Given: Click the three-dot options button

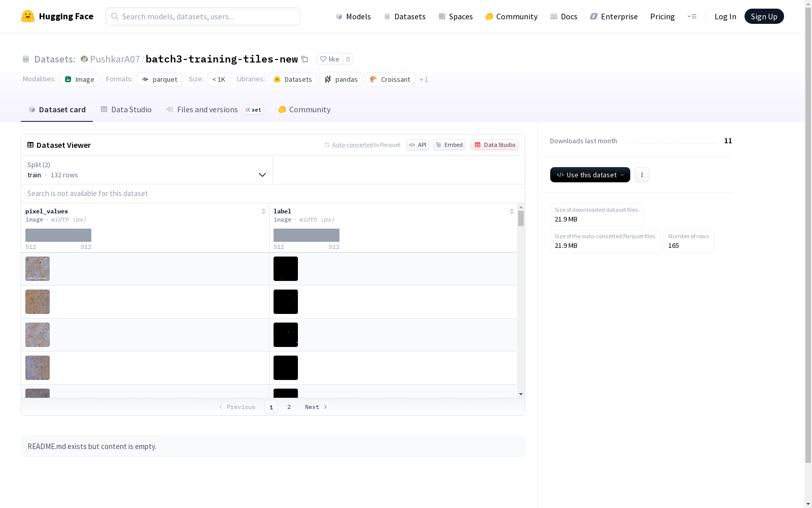Looking at the screenshot, I should 642,175.
